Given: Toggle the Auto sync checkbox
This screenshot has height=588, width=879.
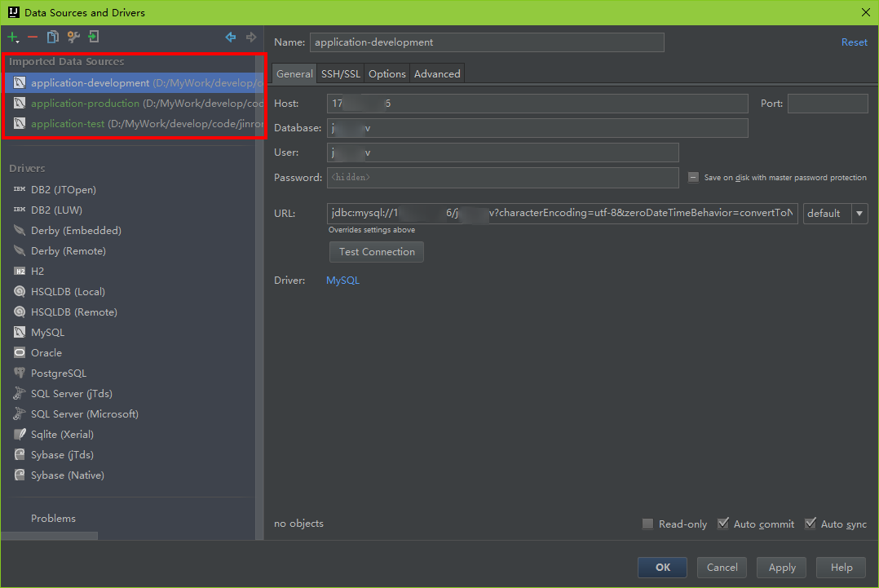Looking at the screenshot, I should [x=810, y=524].
